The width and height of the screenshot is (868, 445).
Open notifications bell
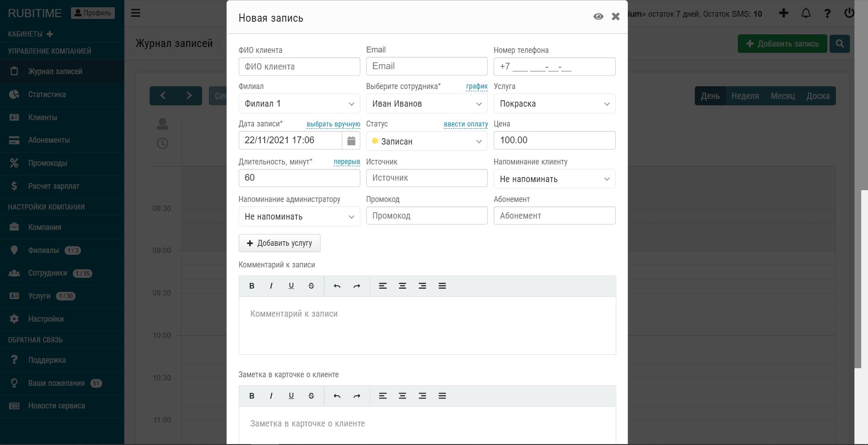(x=806, y=13)
